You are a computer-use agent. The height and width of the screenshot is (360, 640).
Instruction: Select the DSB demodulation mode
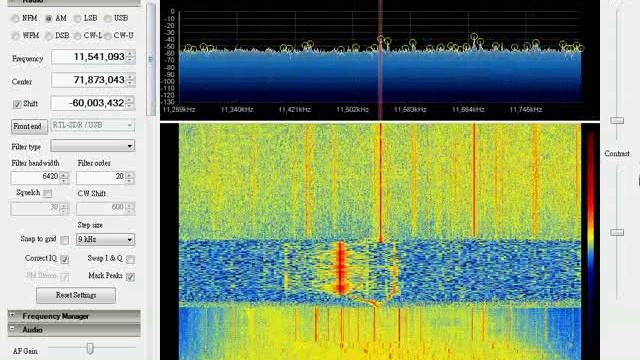click(x=49, y=36)
